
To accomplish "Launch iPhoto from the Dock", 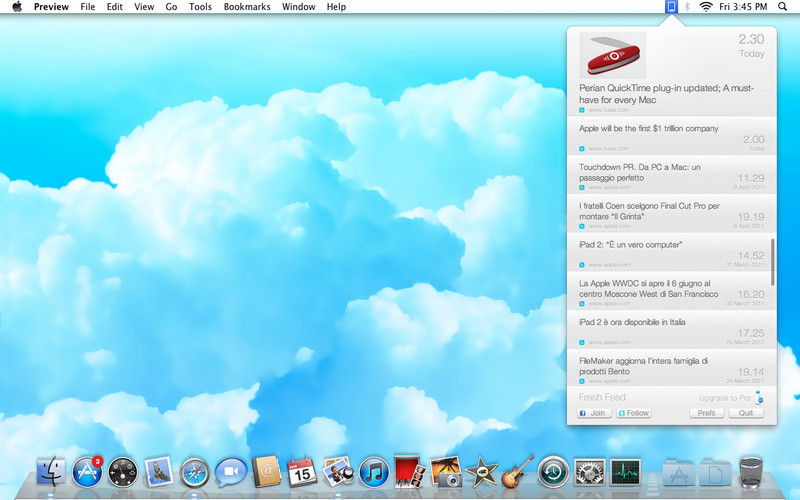I will 446,472.
